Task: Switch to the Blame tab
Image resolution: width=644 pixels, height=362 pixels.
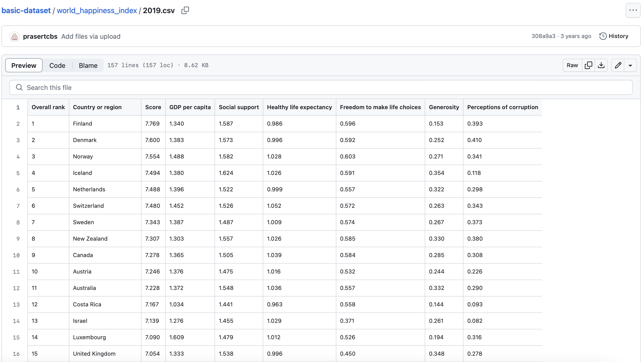Action: (x=88, y=65)
